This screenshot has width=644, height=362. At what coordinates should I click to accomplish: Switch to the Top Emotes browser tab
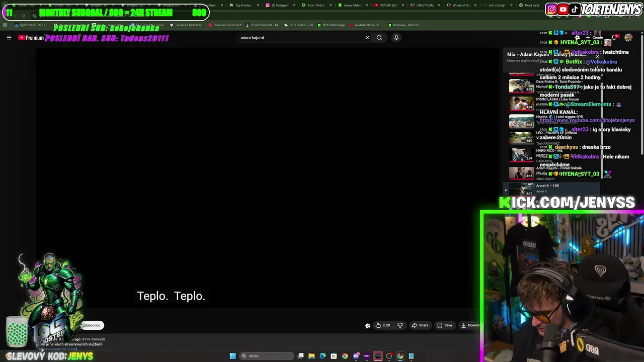coord(244,5)
